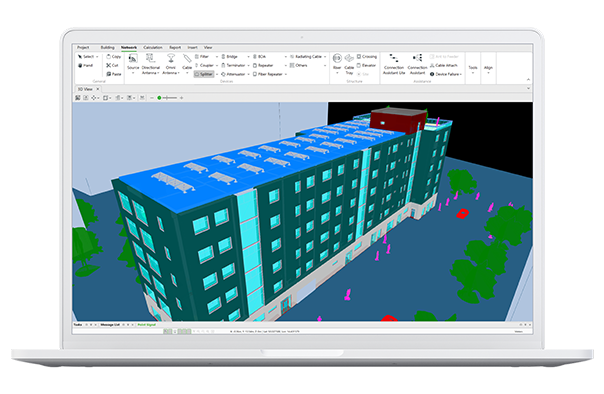The height and width of the screenshot is (394, 604).
Task: Click the Paste button
Action: (x=114, y=74)
